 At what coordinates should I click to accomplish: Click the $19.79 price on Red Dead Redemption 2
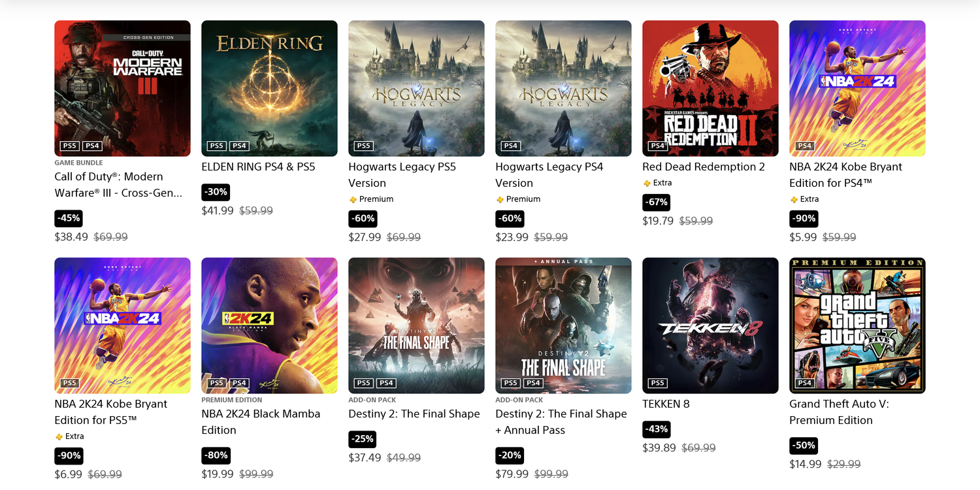[658, 220]
